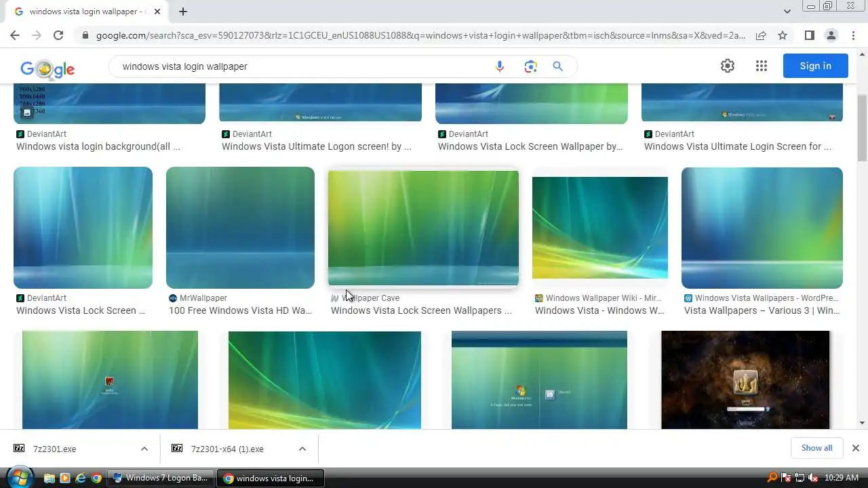Open 'Windows Vista Ultimate Login Screen for' result
Viewport: 868px width, 488px height.
[738, 146]
